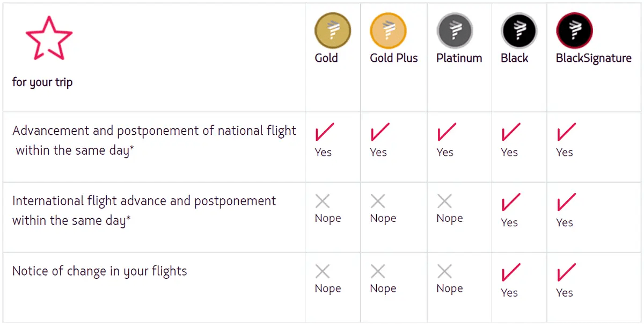
Task: Click Gold X mark for international flight advance
Action: (x=323, y=201)
